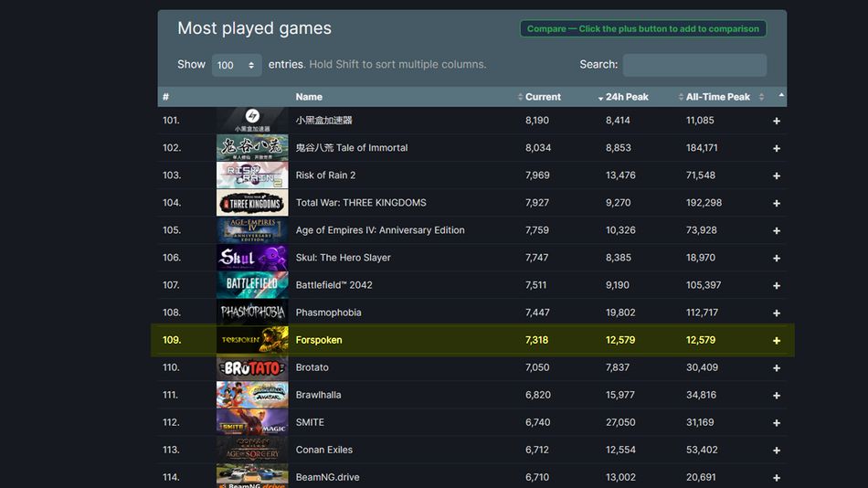Add Phasmophobia to comparison

(776, 313)
